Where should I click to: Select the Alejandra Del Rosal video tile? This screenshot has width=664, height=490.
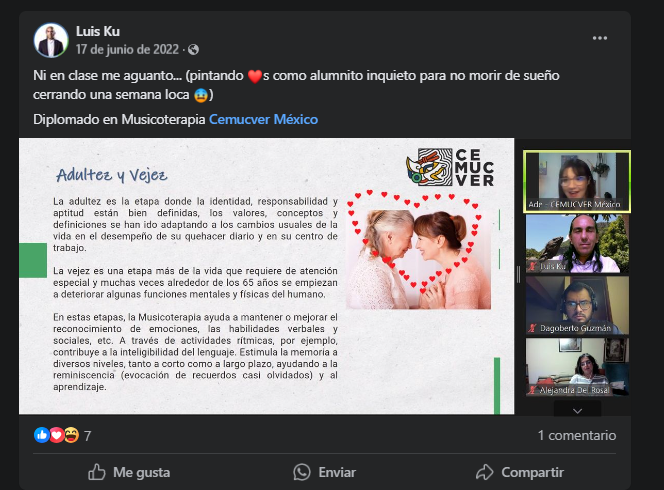577,367
